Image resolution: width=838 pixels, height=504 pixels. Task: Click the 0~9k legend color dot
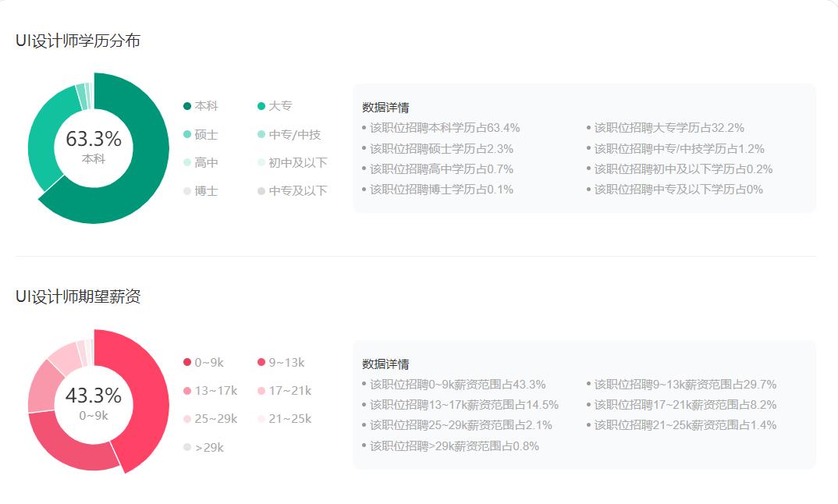186,362
